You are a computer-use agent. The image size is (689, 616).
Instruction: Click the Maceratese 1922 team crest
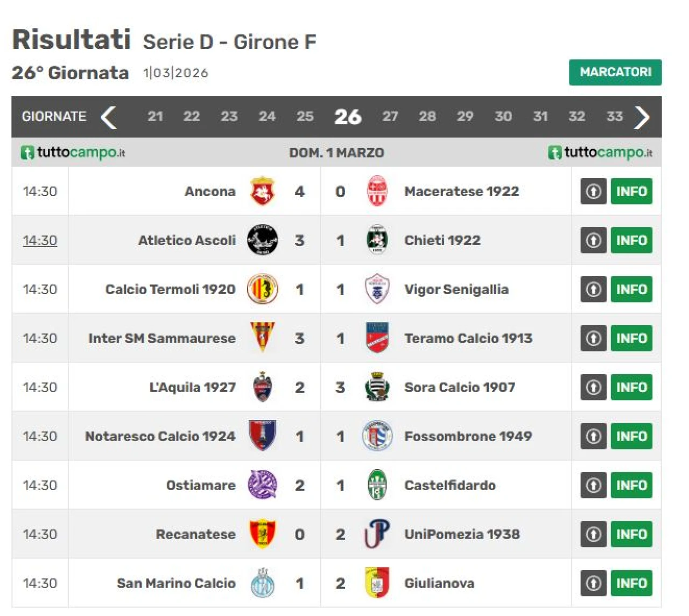(x=377, y=191)
